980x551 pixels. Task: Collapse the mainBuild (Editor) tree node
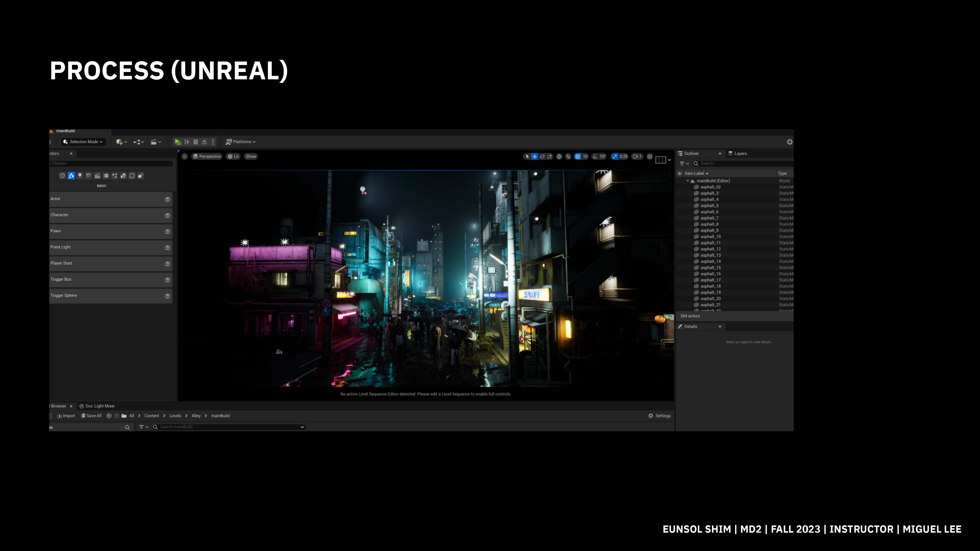(688, 181)
